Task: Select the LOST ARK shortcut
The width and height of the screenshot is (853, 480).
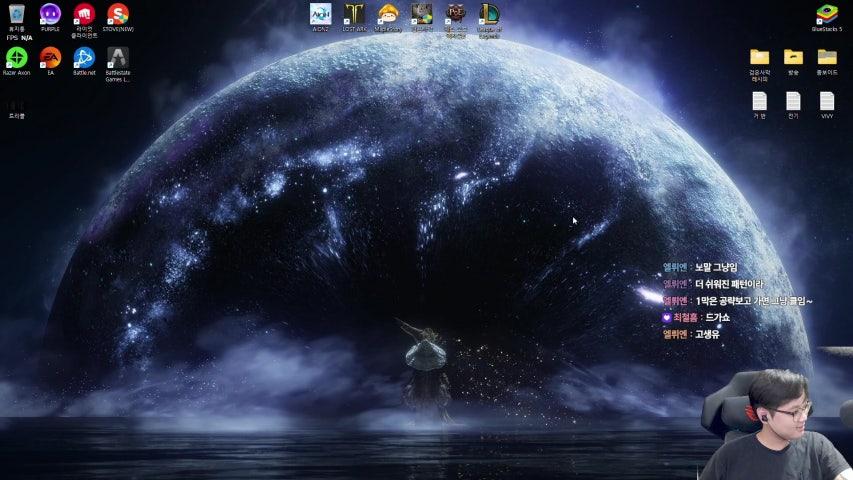Action: (354, 14)
